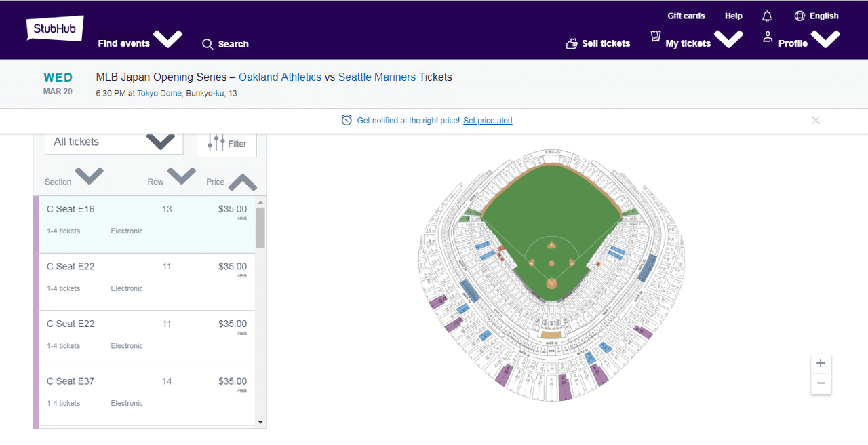Expand the Section sort dropdown
The image size is (868, 445).
coord(88,176)
